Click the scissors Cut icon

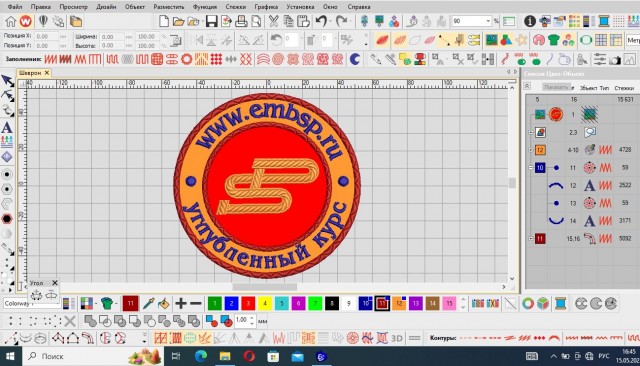pyautogui.click(x=273, y=21)
